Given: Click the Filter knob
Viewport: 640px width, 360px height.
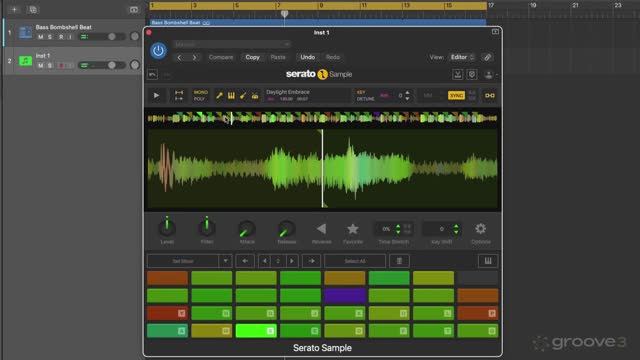Looking at the screenshot, I should (207, 227).
